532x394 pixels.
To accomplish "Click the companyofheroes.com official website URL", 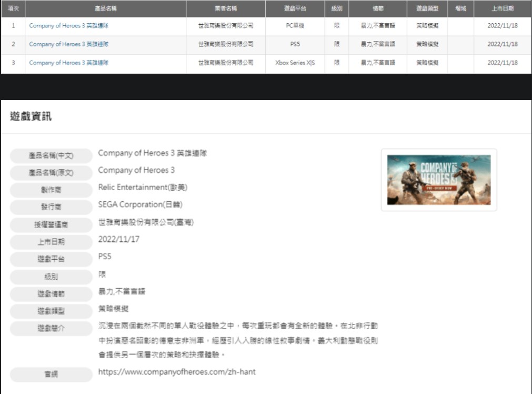I will 177,372.
